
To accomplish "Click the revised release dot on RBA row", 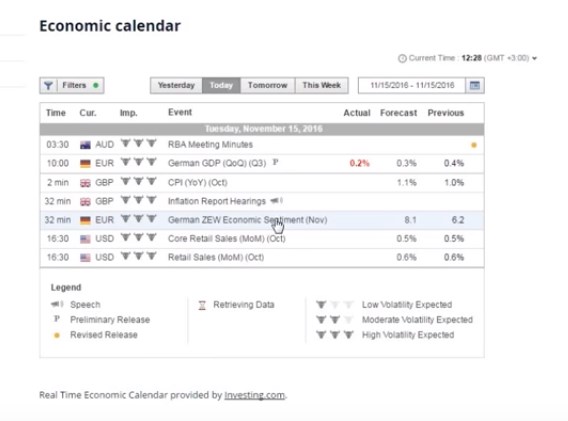I will 473,145.
